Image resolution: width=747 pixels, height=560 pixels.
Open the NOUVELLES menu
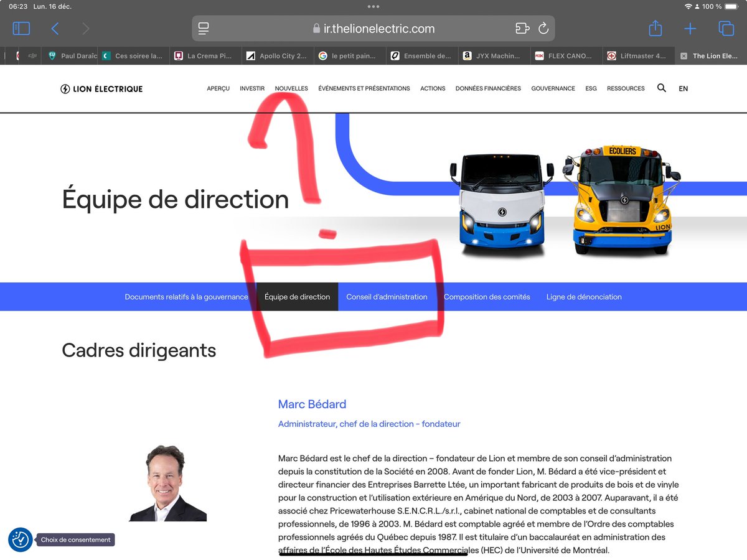(x=291, y=88)
